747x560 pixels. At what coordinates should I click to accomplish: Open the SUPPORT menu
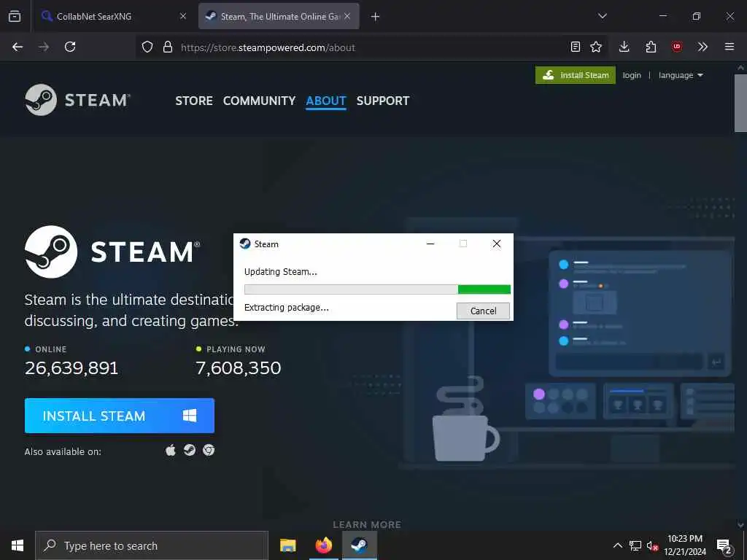pos(383,101)
